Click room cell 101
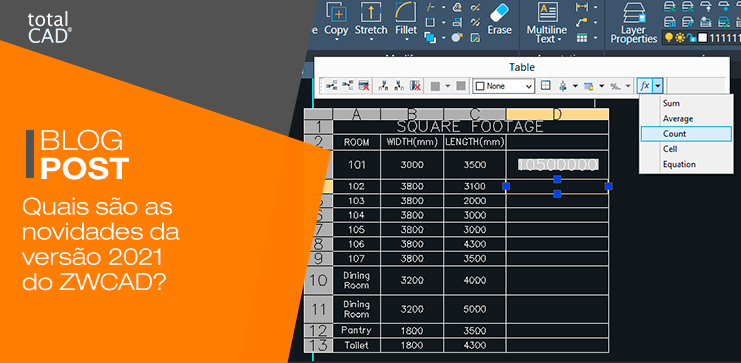Image resolution: width=741 pixels, height=363 pixels. pos(356,164)
